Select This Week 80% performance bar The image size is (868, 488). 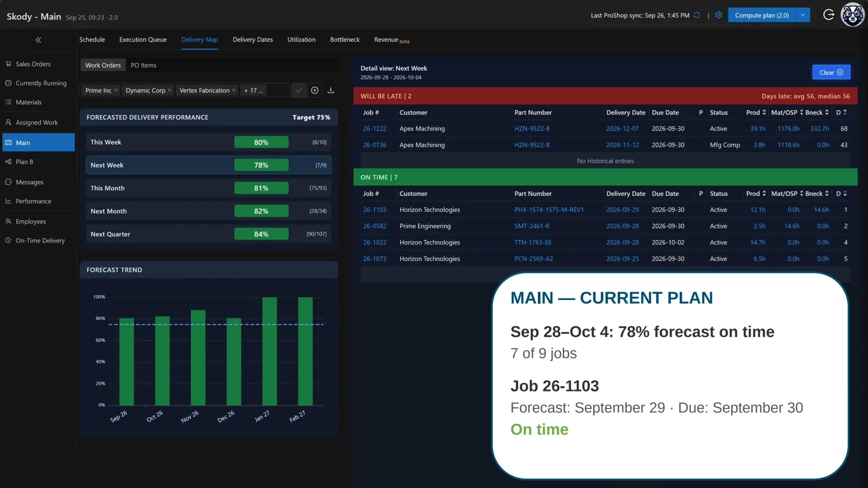coord(261,142)
